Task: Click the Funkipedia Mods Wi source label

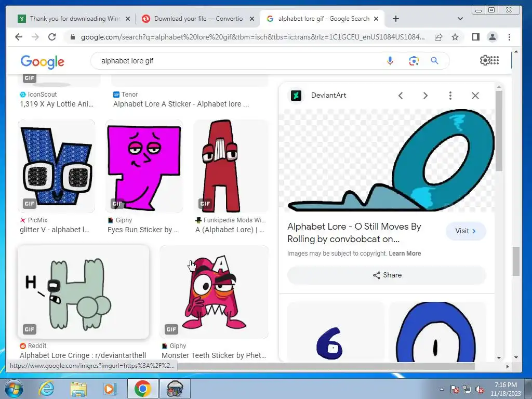Action: click(234, 220)
